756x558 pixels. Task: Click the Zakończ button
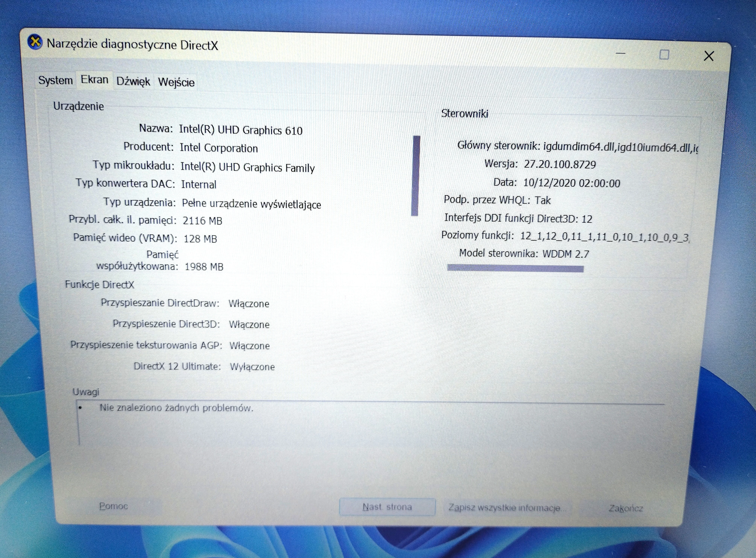[x=626, y=508]
